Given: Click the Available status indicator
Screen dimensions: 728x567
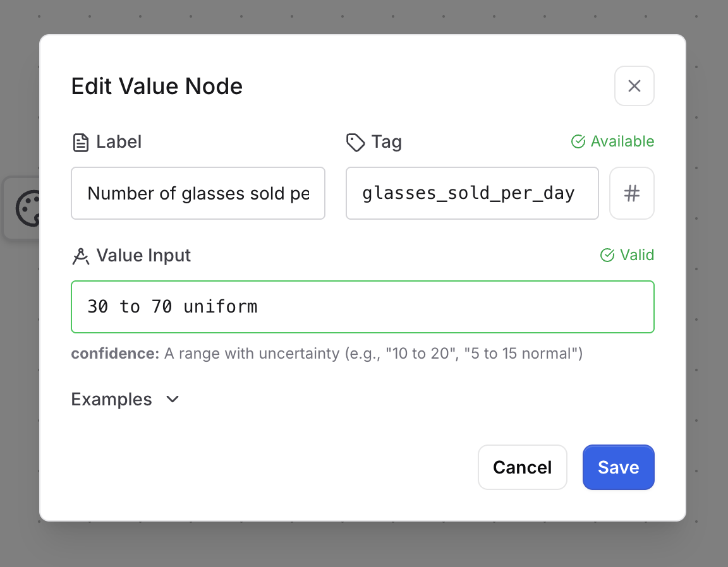Looking at the screenshot, I should (x=612, y=141).
